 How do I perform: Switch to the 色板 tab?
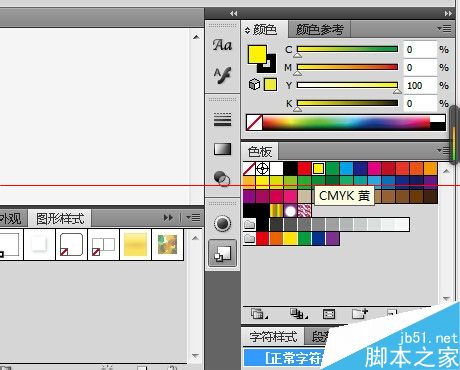pyautogui.click(x=260, y=152)
